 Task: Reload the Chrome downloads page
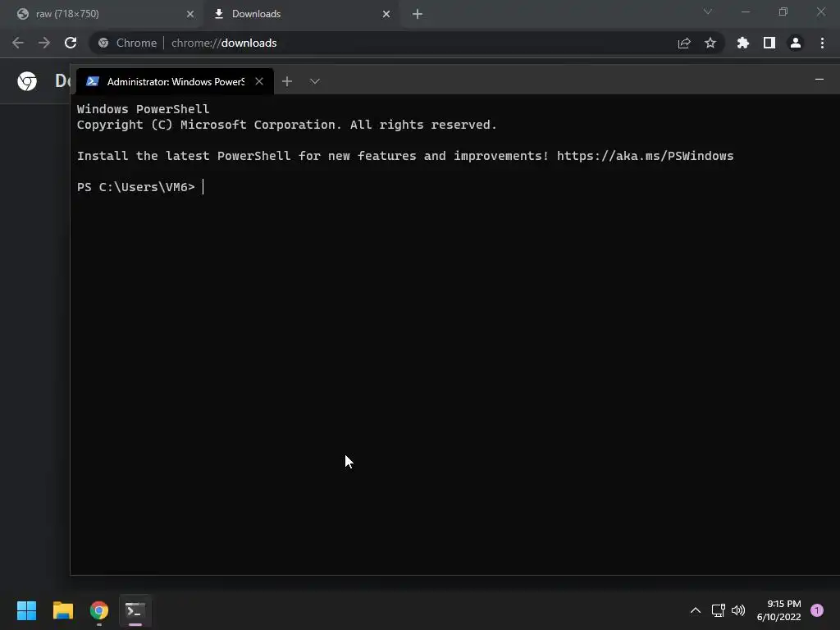click(71, 43)
